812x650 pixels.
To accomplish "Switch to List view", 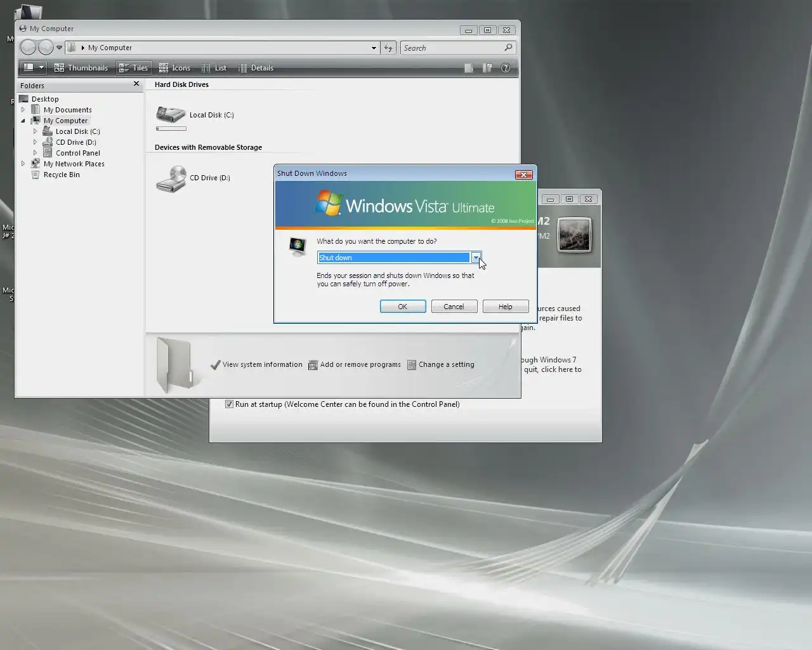I will coord(214,68).
